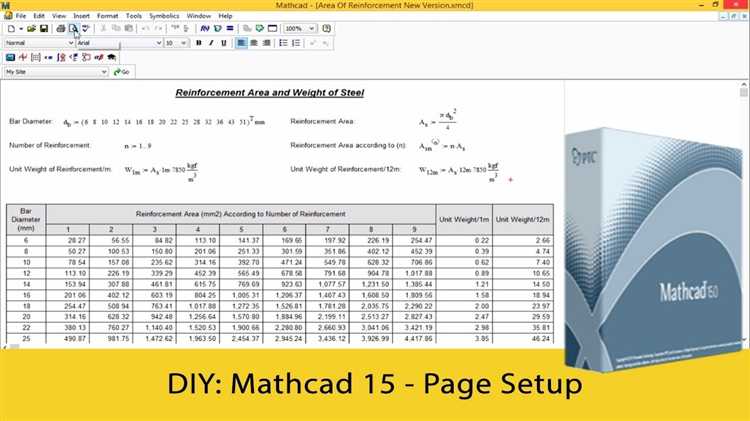
Task: Click the Go button
Action: 121,72
